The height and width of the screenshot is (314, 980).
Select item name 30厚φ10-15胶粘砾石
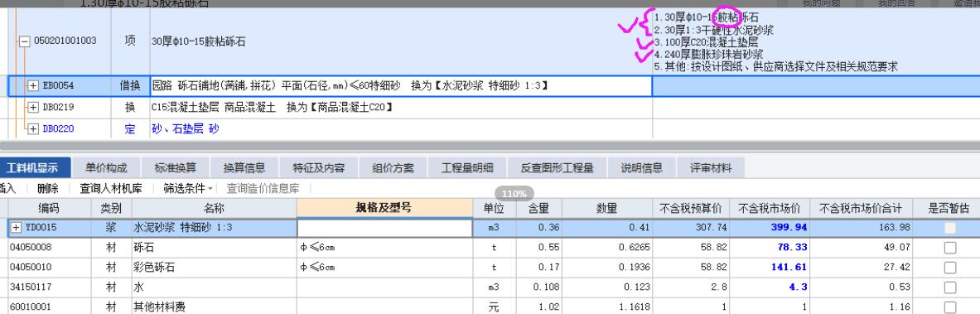(x=199, y=42)
